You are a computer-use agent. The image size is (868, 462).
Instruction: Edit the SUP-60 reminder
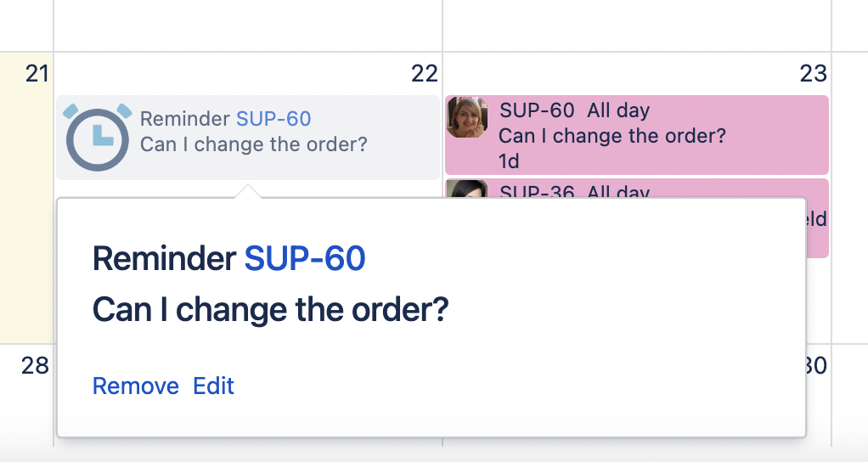tap(214, 386)
